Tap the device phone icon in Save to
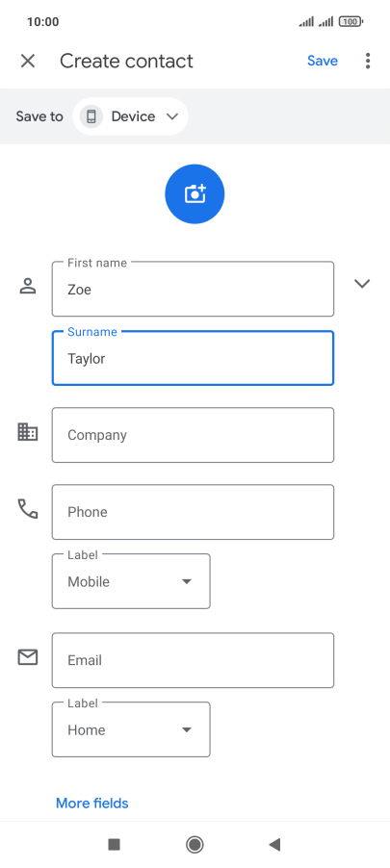Viewport: 390px width, 868px height. (91, 116)
